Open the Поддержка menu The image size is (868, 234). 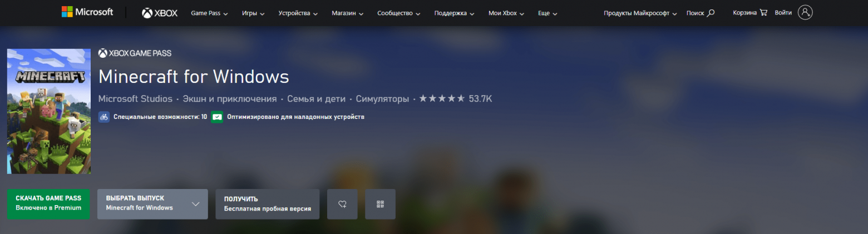pyautogui.click(x=453, y=13)
